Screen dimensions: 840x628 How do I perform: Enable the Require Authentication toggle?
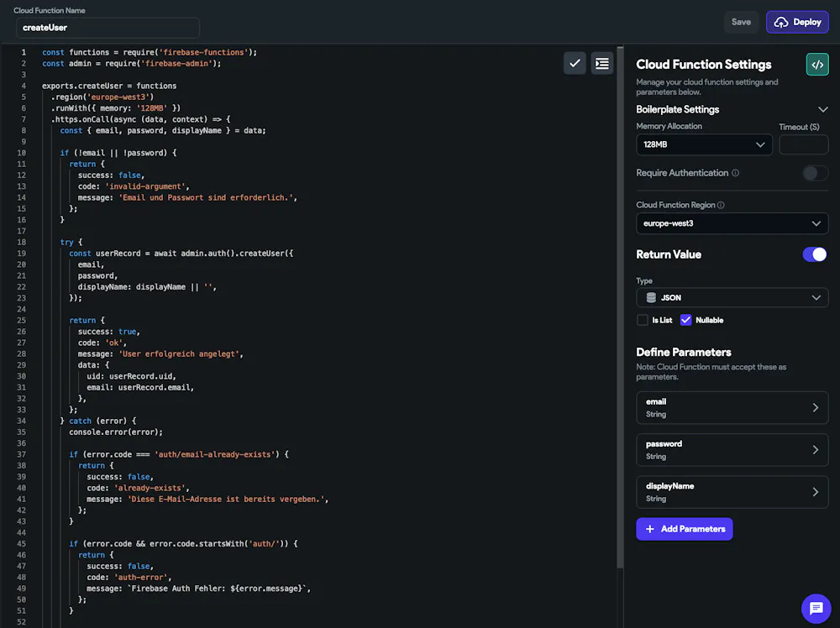coord(813,172)
